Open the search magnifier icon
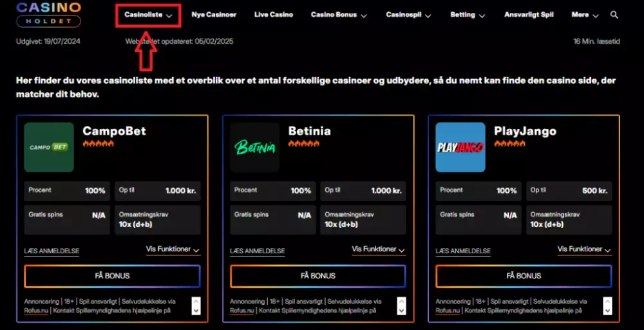The width and height of the screenshot is (644, 330). tap(614, 15)
